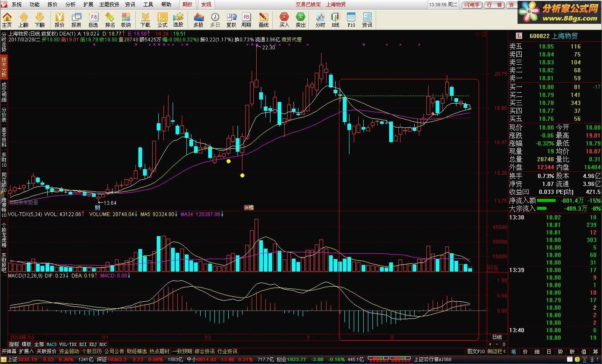602x364 pixels.
Task: Open the 主页 home toolbar icon
Action: (x=7, y=20)
